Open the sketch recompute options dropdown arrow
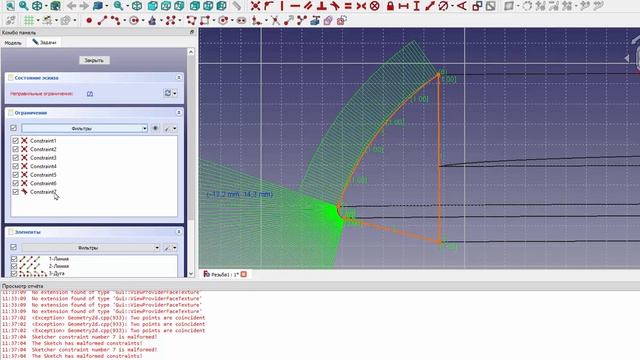 [x=175, y=93]
